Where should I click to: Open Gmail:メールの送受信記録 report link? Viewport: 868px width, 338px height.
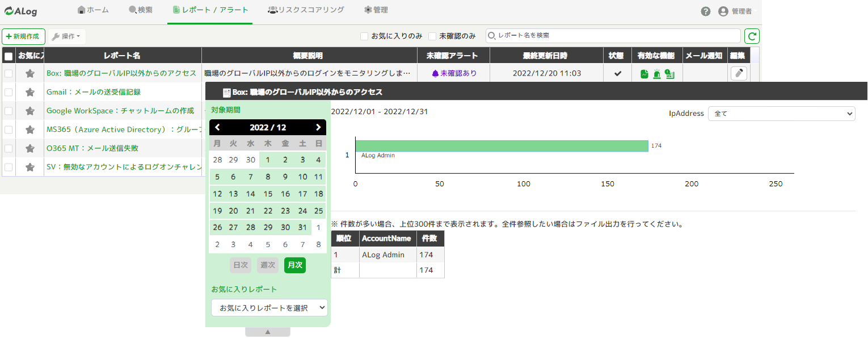click(94, 92)
